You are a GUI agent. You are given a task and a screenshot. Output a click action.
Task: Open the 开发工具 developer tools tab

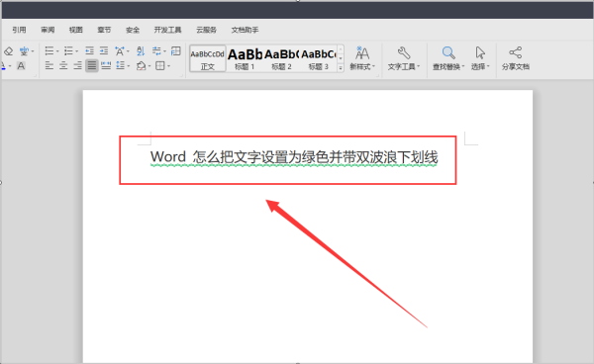[167, 30]
